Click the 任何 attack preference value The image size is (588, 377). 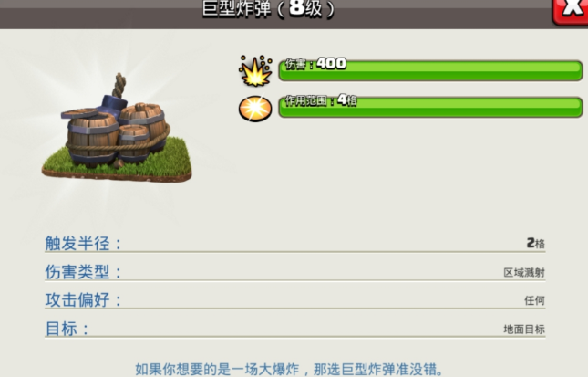[534, 300]
